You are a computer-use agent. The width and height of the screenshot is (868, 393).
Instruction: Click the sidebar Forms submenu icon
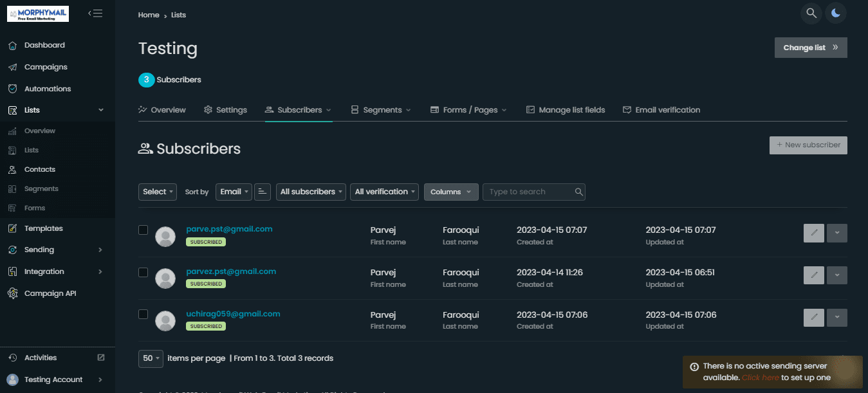(12, 208)
